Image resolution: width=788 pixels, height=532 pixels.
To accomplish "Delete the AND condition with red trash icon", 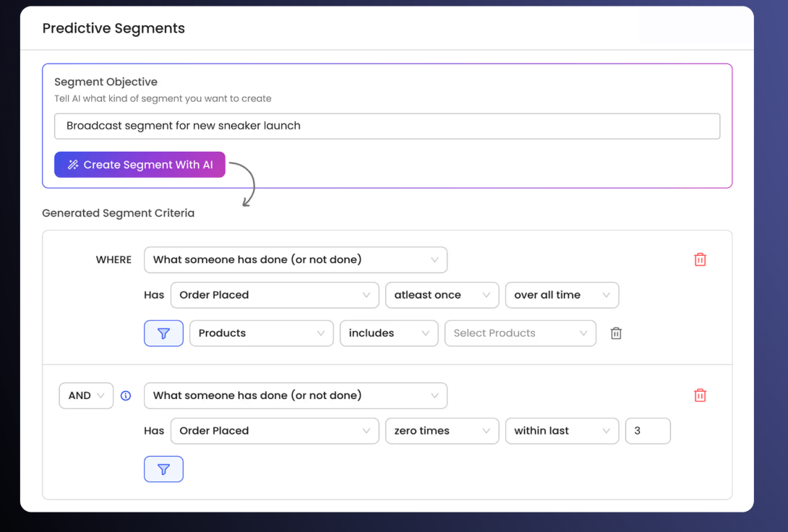I will click(700, 395).
